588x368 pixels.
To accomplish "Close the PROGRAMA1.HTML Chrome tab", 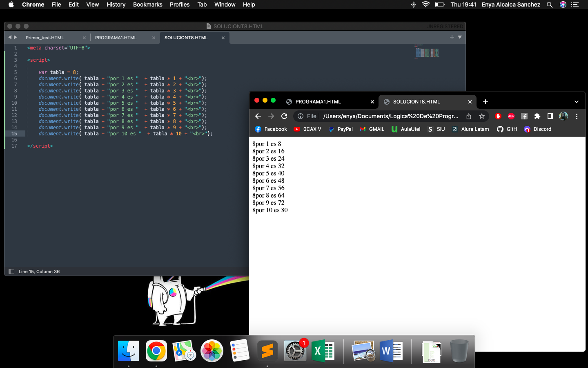I will pos(372,102).
